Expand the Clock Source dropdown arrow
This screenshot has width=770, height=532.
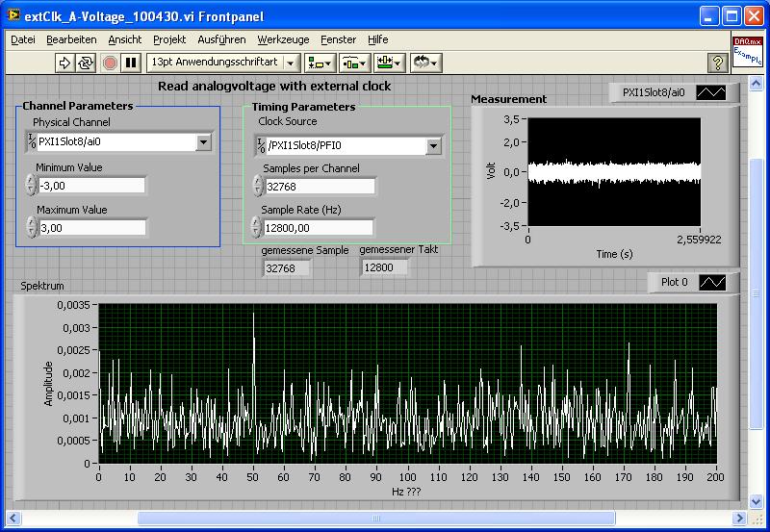(x=433, y=146)
